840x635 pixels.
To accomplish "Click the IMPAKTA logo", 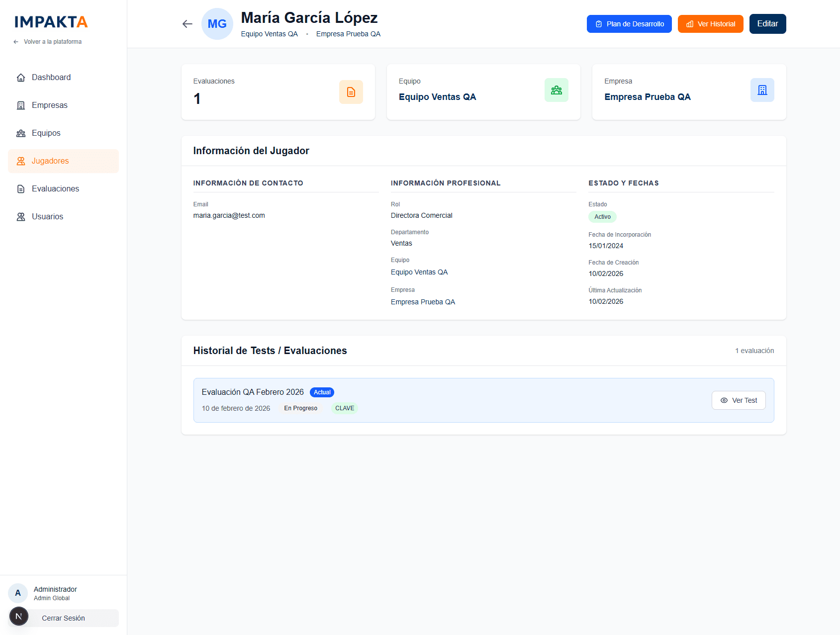I will point(51,22).
